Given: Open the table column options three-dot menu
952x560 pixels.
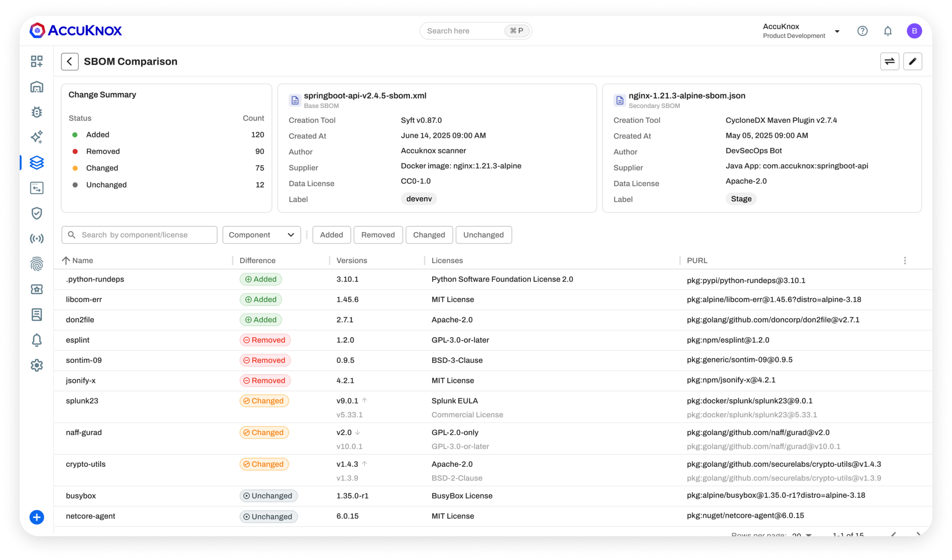Looking at the screenshot, I should pyautogui.click(x=905, y=260).
